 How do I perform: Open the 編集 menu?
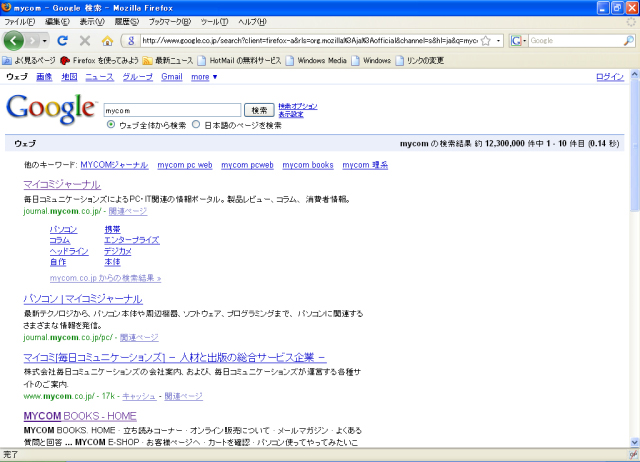pyautogui.click(x=57, y=22)
